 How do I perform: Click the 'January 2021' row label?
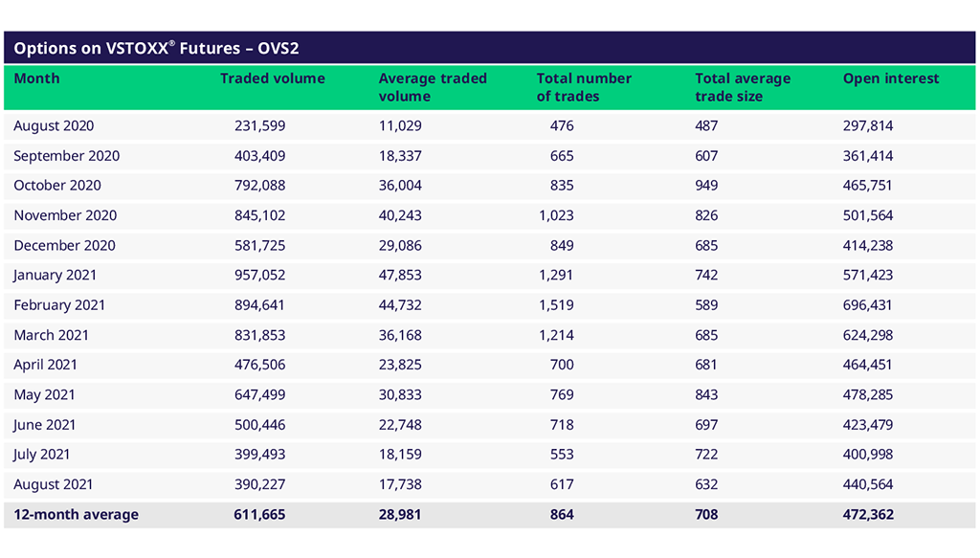[55, 275]
